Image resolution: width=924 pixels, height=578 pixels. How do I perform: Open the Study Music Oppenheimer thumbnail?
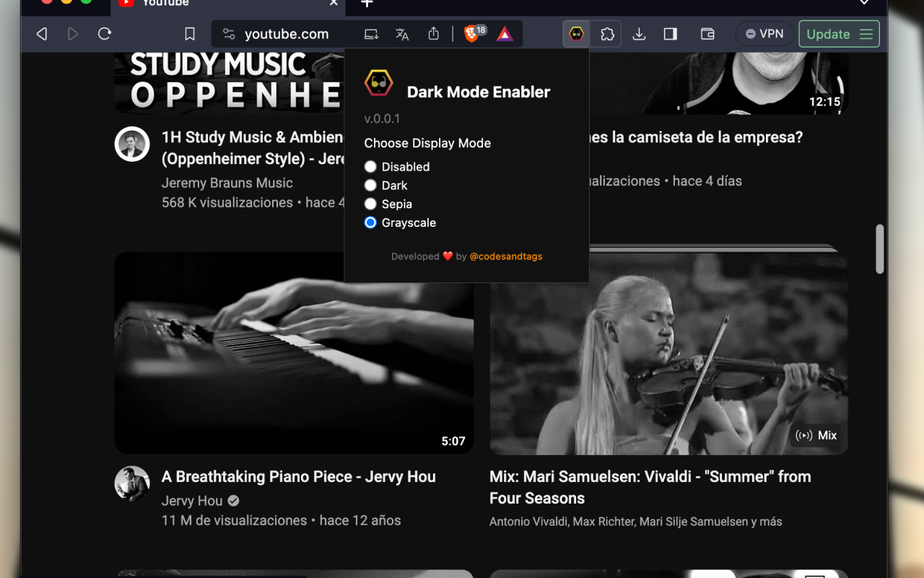[230, 83]
